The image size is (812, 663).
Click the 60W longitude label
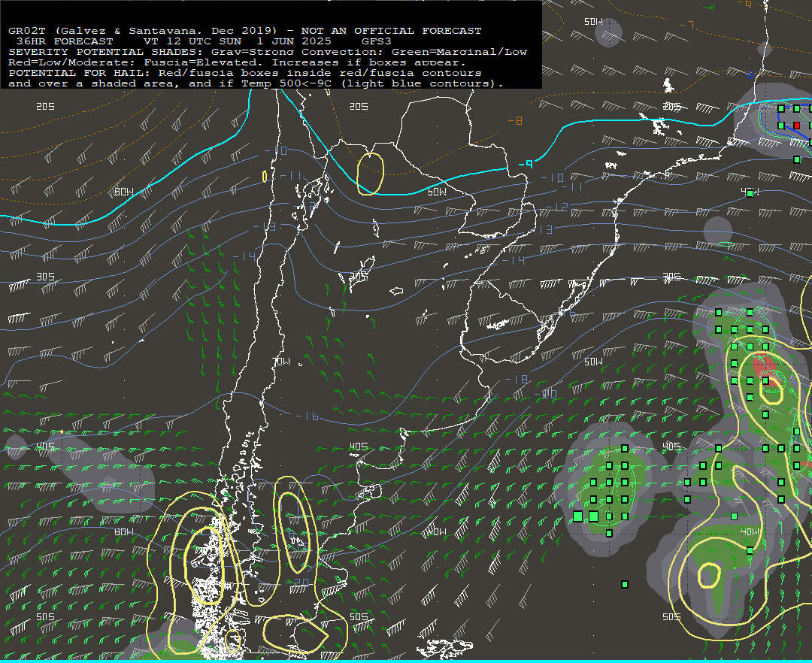437,192
